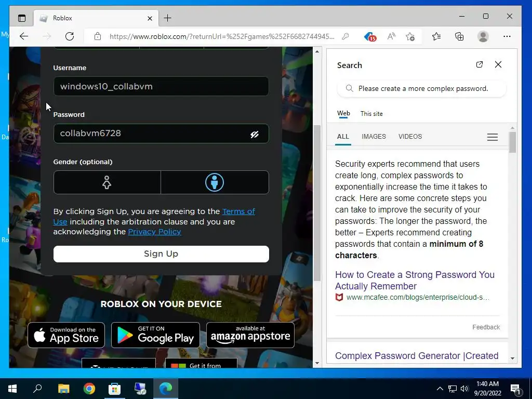Open Edge tab actions menu icon
This screenshot has height=399, width=532.
coord(22,18)
